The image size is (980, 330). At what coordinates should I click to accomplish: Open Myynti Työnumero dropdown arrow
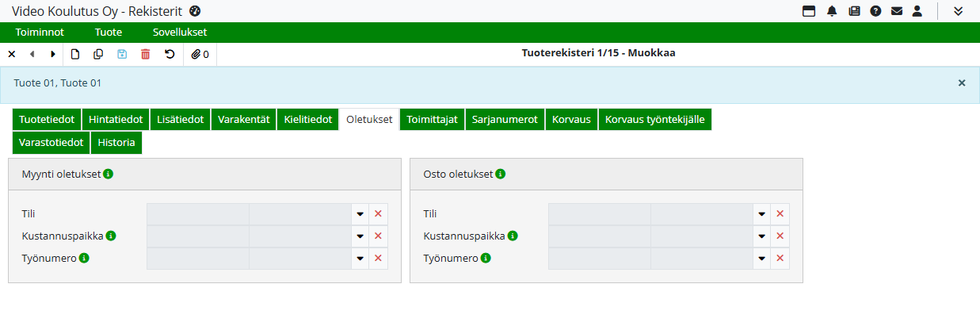360,259
